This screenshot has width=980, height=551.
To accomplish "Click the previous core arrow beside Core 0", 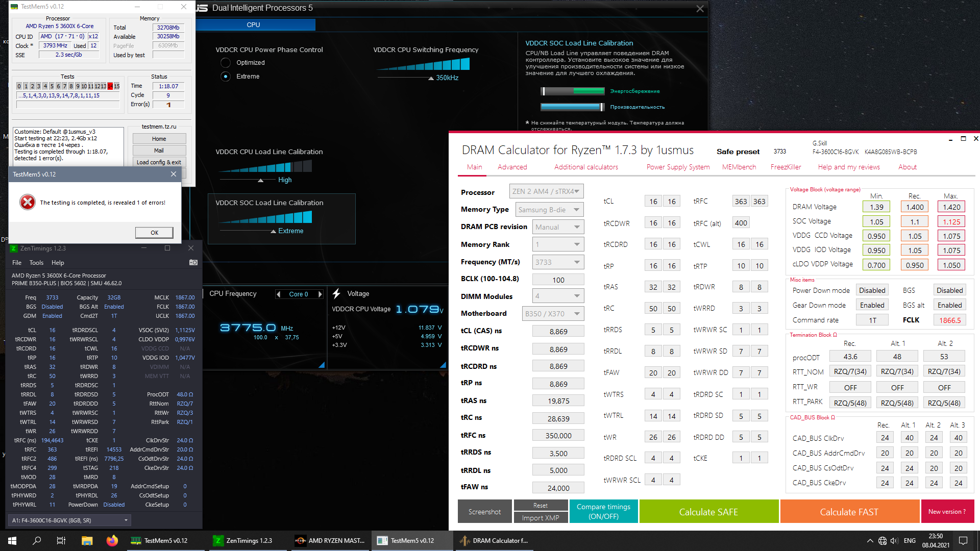I will coord(278,294).
